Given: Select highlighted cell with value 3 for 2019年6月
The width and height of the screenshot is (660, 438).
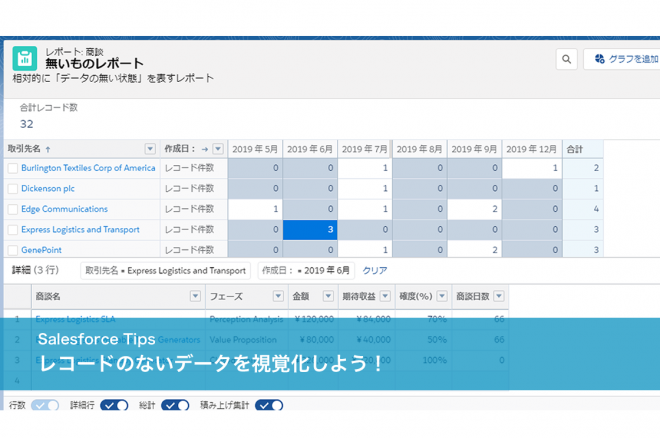Looking at the screenshot, I should (x=310, y=230).
